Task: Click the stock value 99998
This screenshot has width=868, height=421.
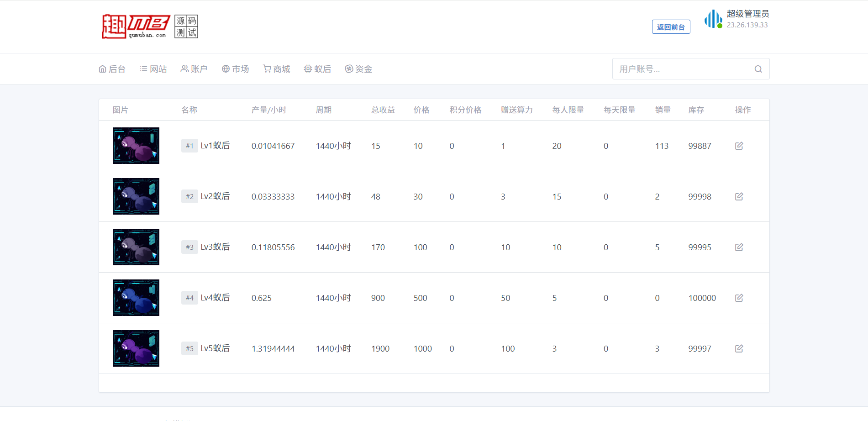Action: click(700, 197)
